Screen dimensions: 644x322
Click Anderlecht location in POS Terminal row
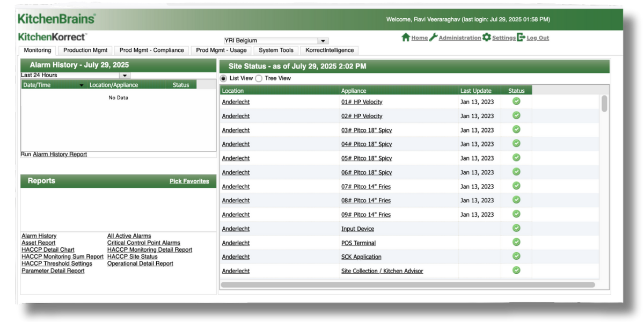click(x=236, y=243)
